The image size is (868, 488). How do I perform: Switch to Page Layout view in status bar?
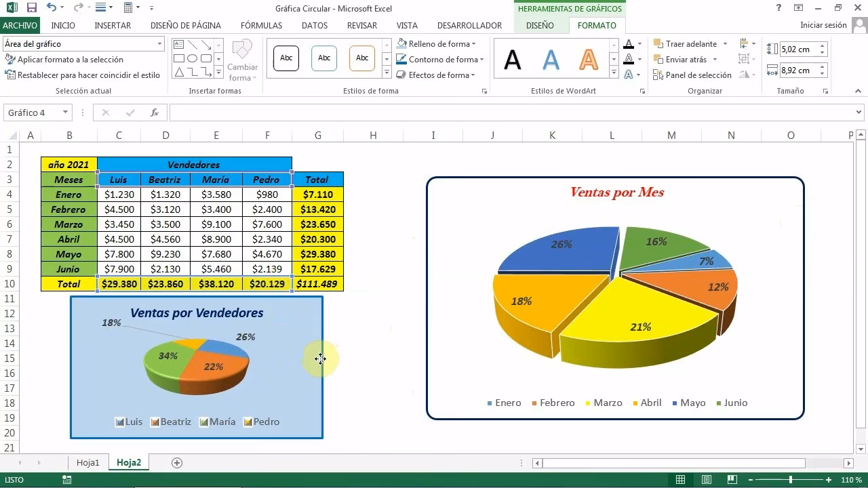(706, 480)
